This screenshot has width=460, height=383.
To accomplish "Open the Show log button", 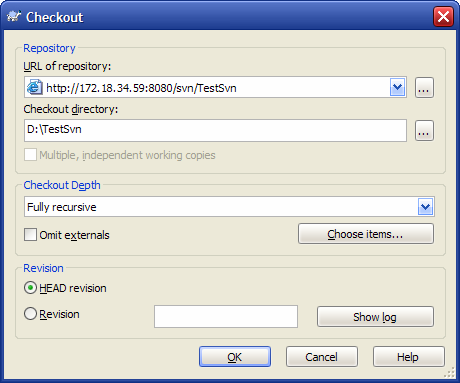I will (375, 316).
